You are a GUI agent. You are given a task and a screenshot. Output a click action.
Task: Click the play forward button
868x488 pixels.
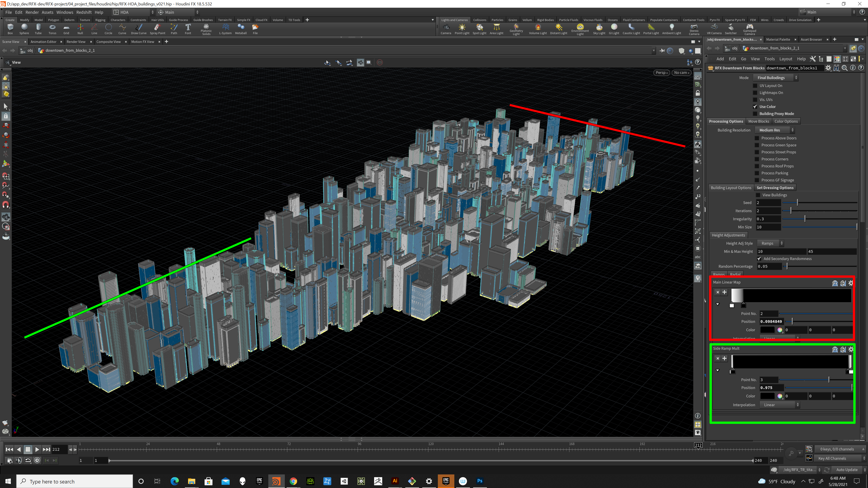click(x=37, y=449)
